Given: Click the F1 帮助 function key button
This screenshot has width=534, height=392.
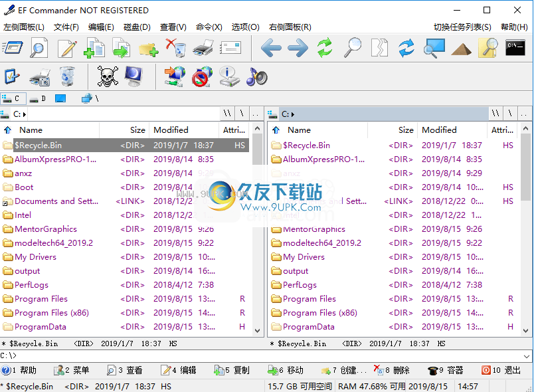Looking at the screenshot, I should pyautogui.click(x=19, y=370).
